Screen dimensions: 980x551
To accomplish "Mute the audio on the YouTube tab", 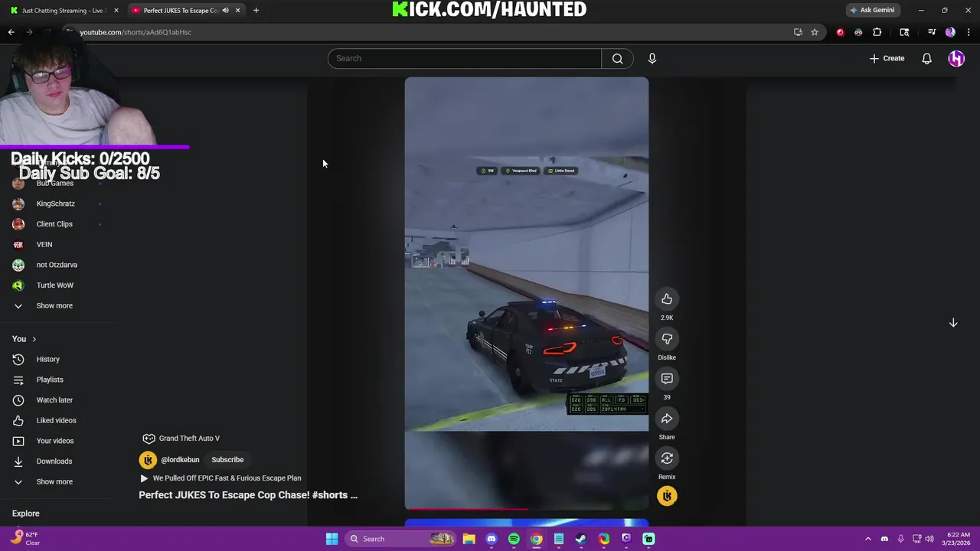I will [225, 11].
